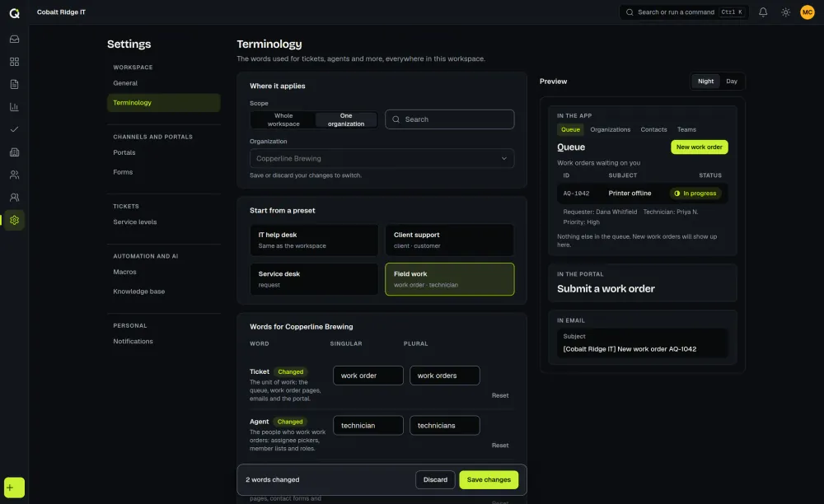This screenshot has height=504, width=824.
Task: Open the MC user avatar
Action: pos(808,12)
